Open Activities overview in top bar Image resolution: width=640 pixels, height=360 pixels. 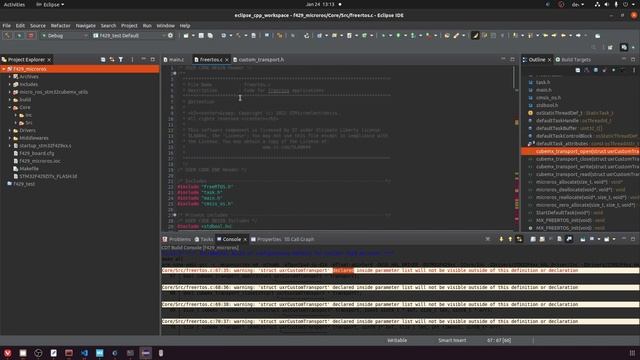click(x=14, y=4)
